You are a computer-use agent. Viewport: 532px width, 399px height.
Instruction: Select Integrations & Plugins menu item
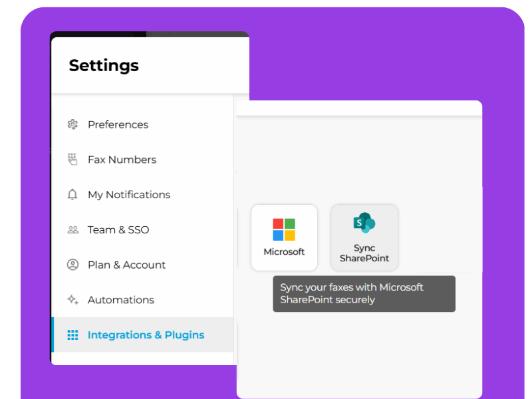143,335
